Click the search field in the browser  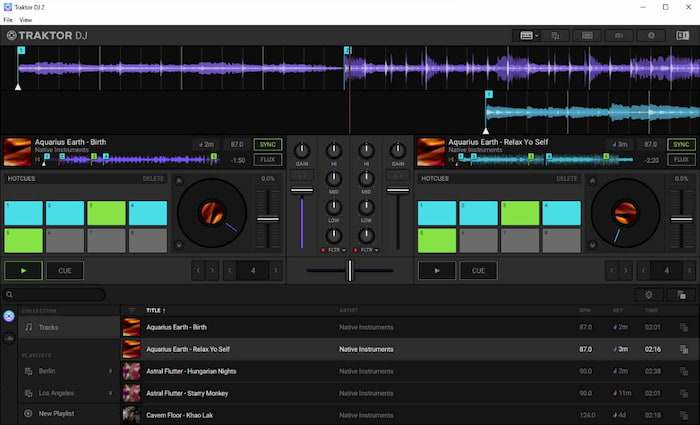click(x=54, y=294)
